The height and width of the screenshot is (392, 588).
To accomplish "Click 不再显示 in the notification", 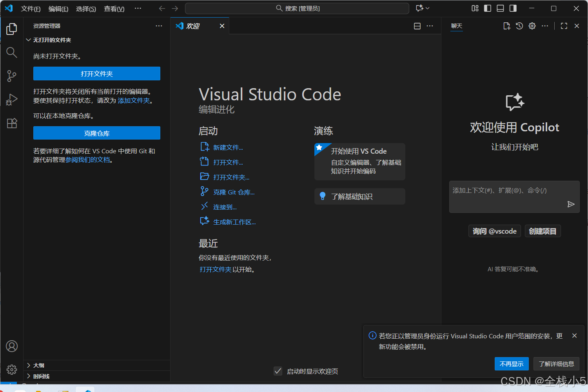I will (512, 364).
